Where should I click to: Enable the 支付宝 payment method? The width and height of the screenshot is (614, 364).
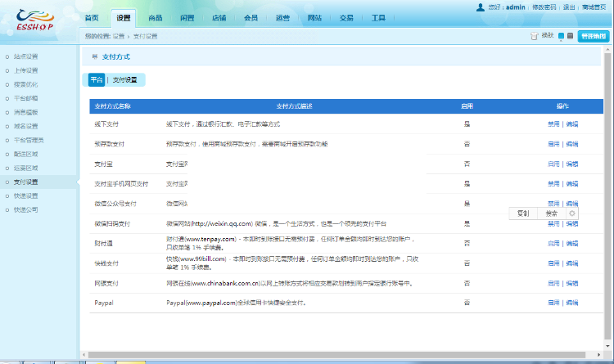553,164
